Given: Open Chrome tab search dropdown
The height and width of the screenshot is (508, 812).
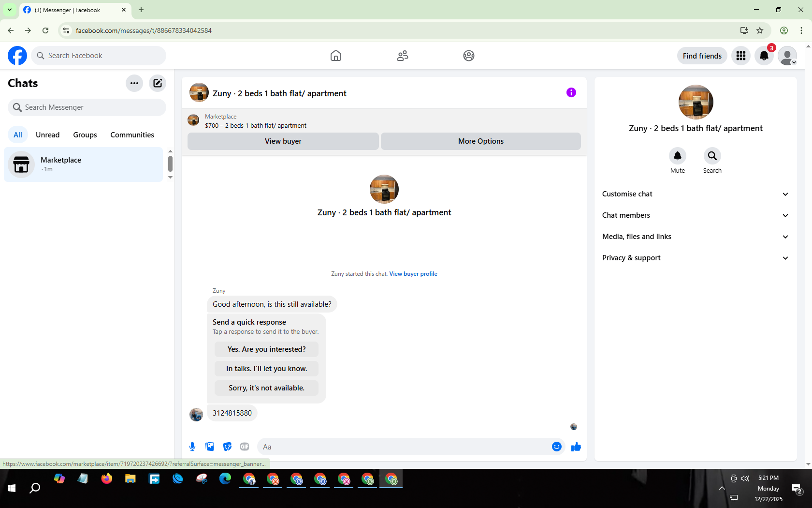Looking at the screenshot, I should coord(10,10).
